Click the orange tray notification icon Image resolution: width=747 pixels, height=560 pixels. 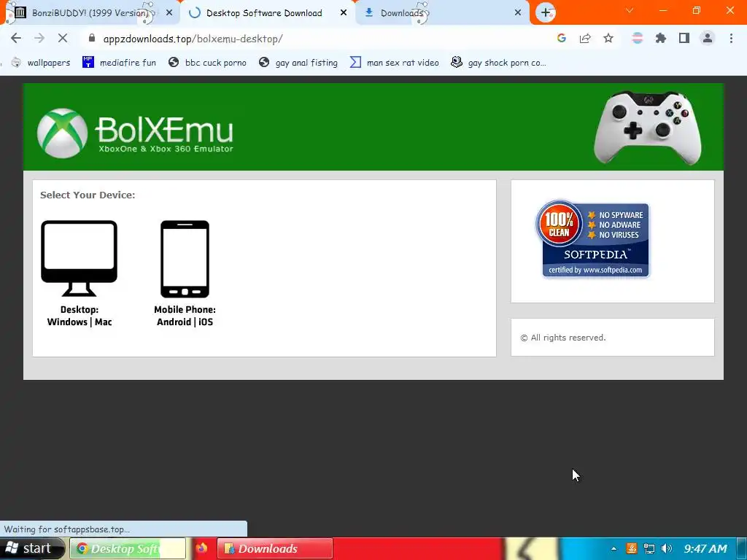point(632,548)
